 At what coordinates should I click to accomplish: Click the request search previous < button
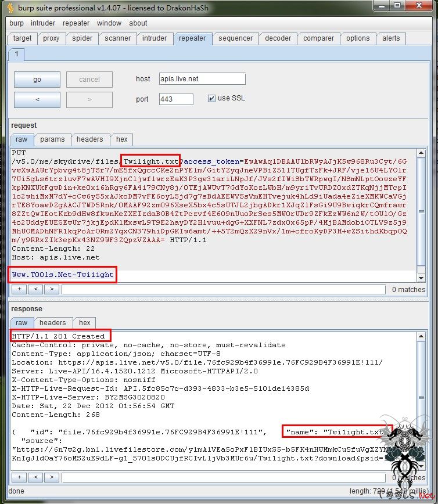click(x=35, y=289)
